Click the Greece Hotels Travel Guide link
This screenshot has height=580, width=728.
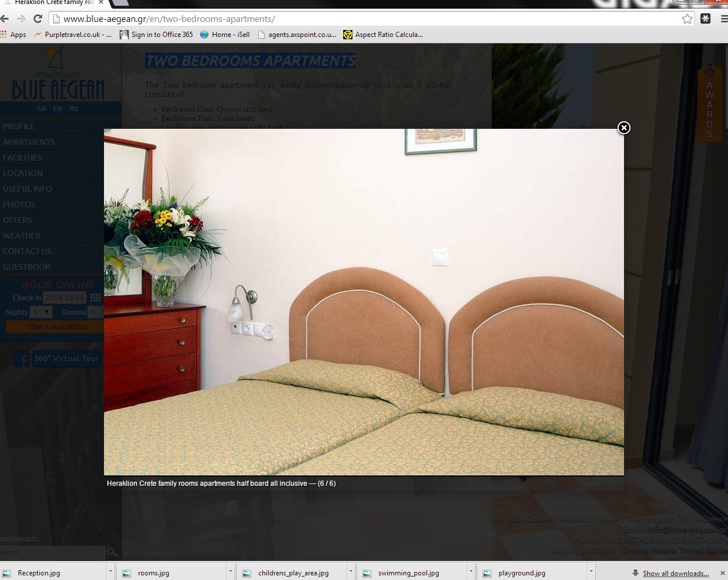pyautogui.click(x=675, y=551)
